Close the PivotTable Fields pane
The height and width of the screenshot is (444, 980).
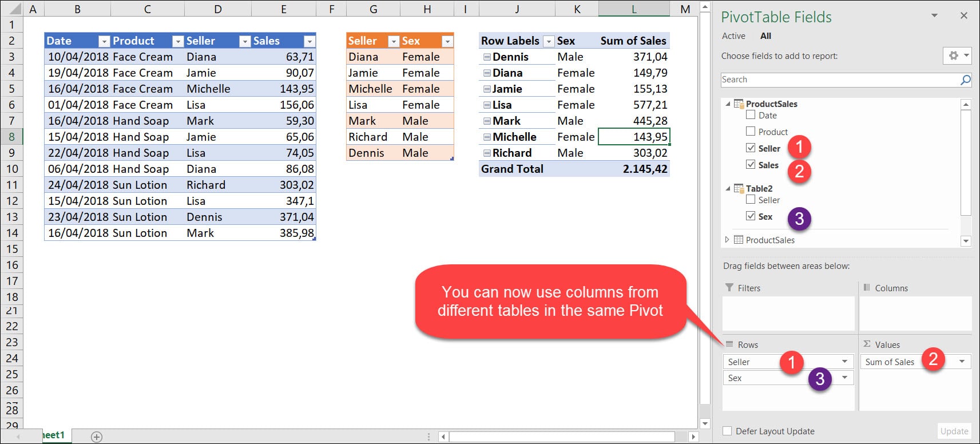pyautogui.click(x=964, y=16)
